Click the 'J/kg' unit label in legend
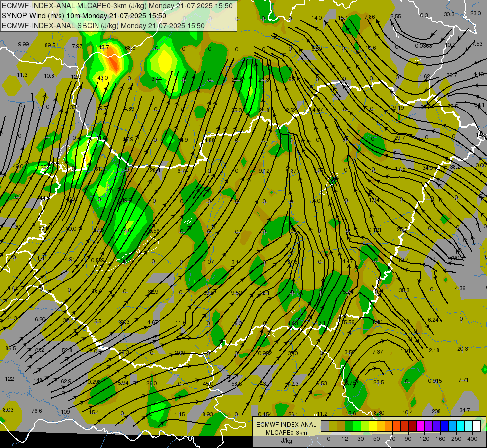 click(x=286, y=441)
